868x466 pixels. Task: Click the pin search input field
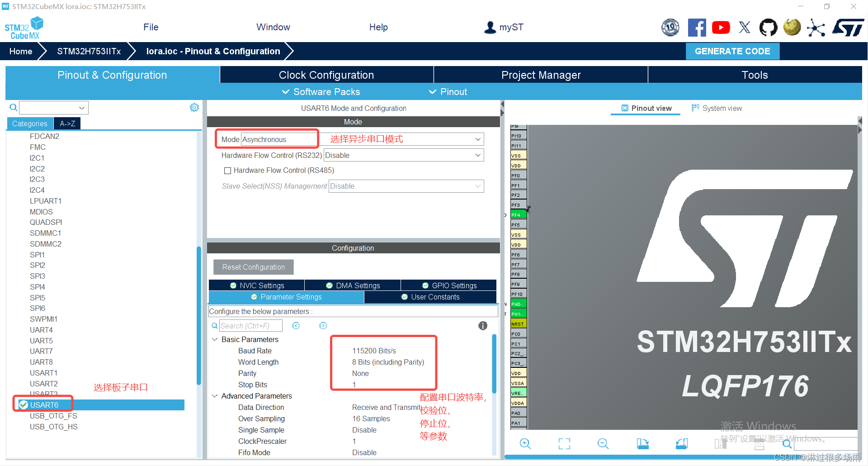pos(826,443)
